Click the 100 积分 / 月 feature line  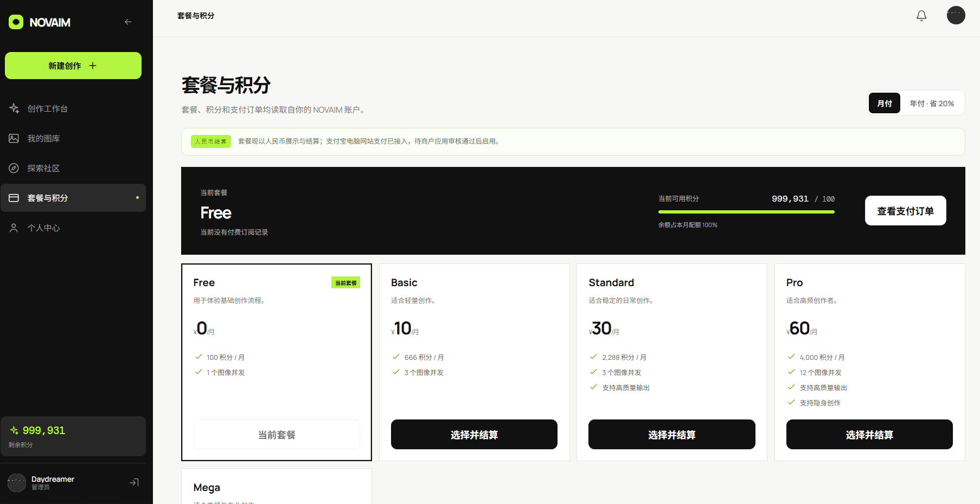point(226,357)
